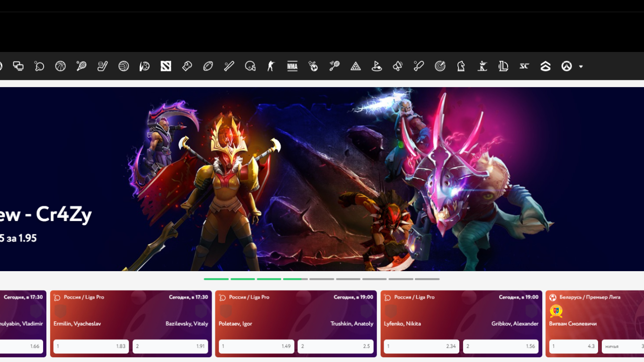Bet on Bazilevsky at odds 1.91
The height and width of the screenshot is (362, 644).
pyautogui.click(x=170, y=346)
